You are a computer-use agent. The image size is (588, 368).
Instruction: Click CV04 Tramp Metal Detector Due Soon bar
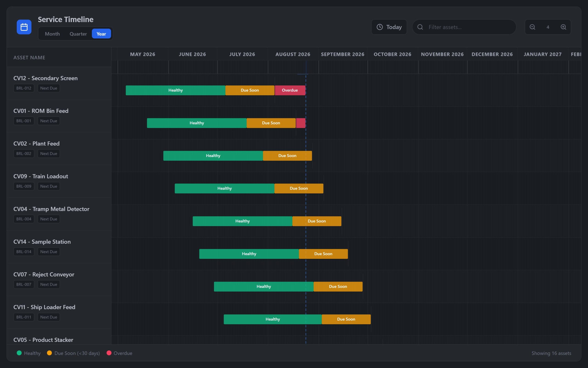(317, 221)
